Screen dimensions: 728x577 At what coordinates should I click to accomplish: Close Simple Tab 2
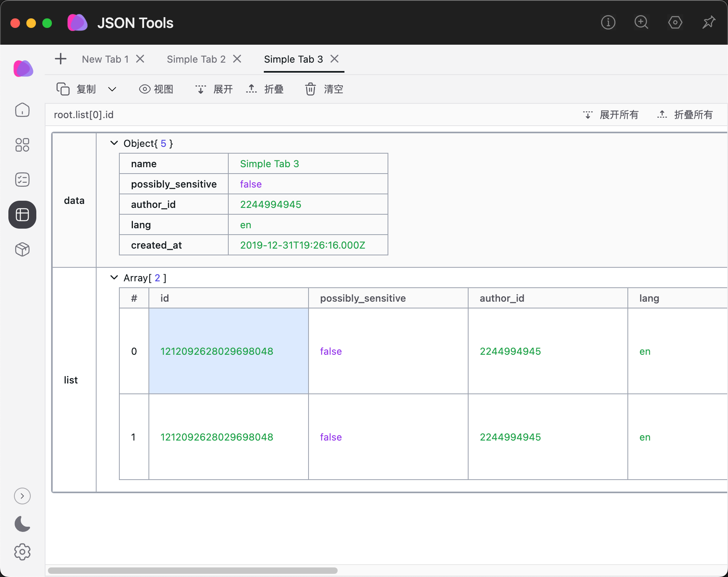click(x=237, y=59)
